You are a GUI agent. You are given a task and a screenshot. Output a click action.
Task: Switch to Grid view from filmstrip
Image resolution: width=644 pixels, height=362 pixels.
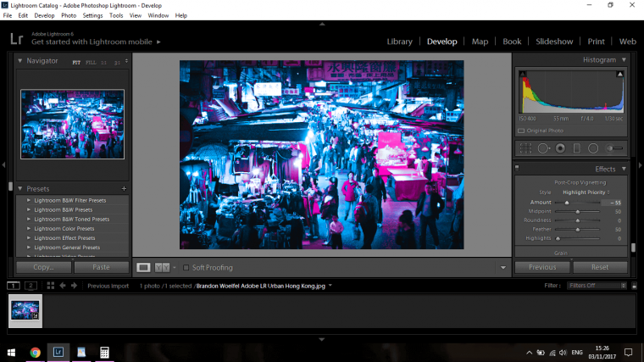(x=51, y=286)
